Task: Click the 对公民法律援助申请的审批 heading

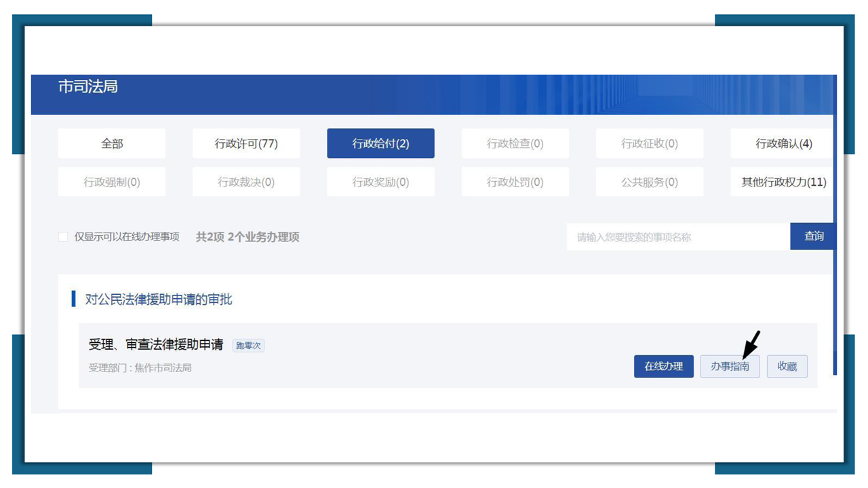Action: coord(159,300)
